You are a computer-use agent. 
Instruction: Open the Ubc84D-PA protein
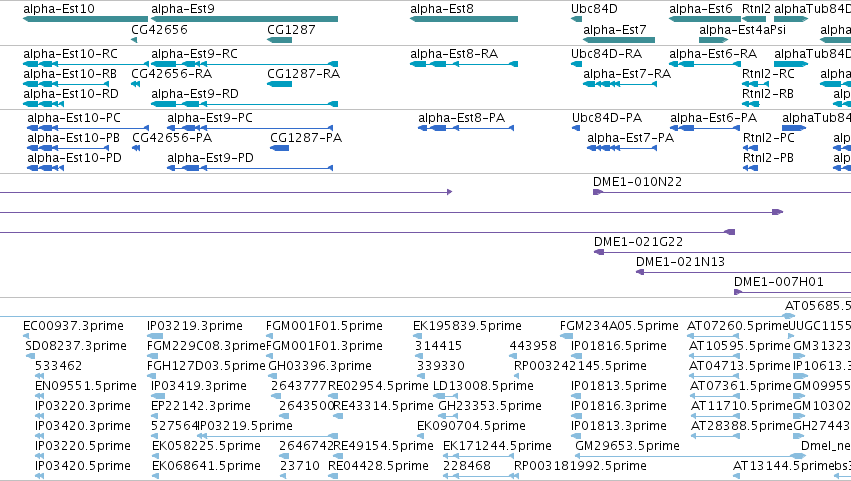pos(576,128)
